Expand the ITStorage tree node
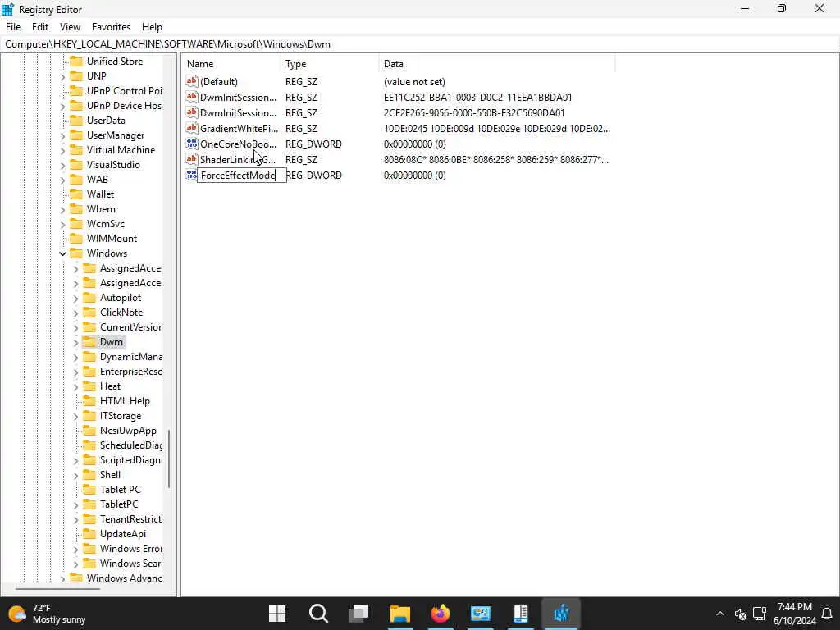The height and width of the screenshot is (630, 840). pos(75,416)
